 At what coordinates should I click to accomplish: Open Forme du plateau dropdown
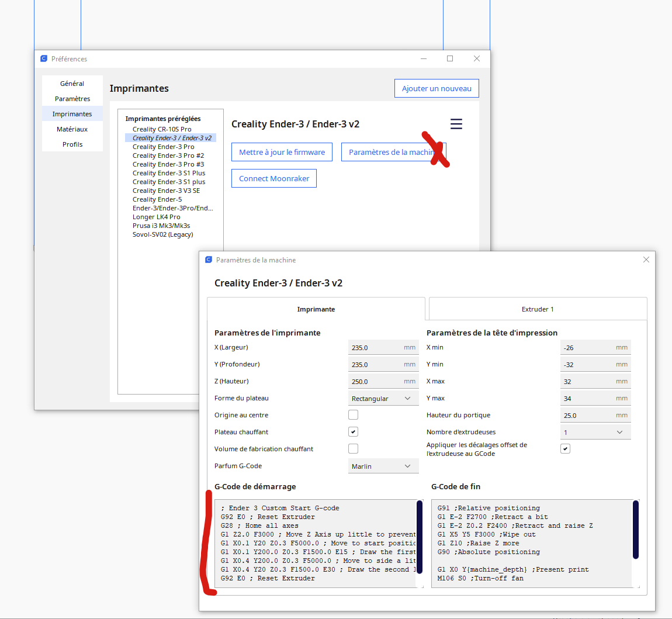(x=383, y=398)
